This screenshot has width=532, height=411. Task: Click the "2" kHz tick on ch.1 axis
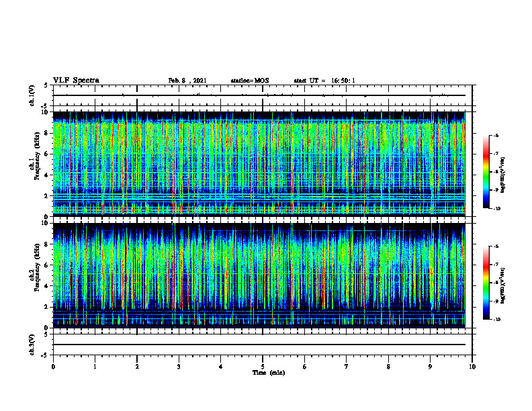[x=47, y=195]
